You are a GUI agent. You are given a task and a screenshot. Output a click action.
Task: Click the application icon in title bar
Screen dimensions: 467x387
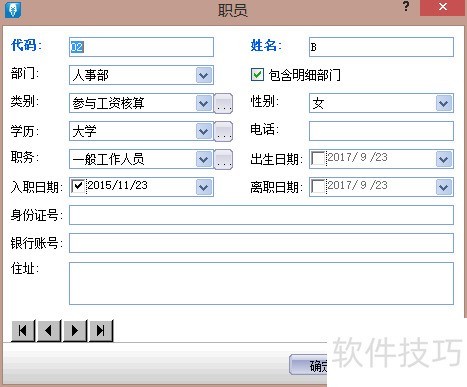coord(13,9)
